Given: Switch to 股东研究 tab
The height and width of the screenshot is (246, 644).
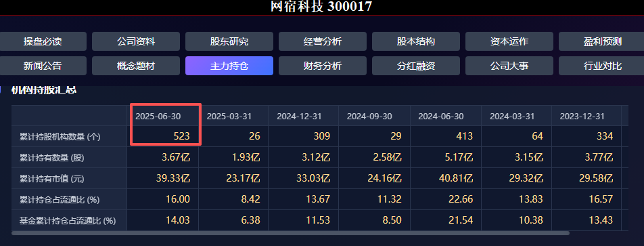Looking at the screenshot, I should (229, 41).
